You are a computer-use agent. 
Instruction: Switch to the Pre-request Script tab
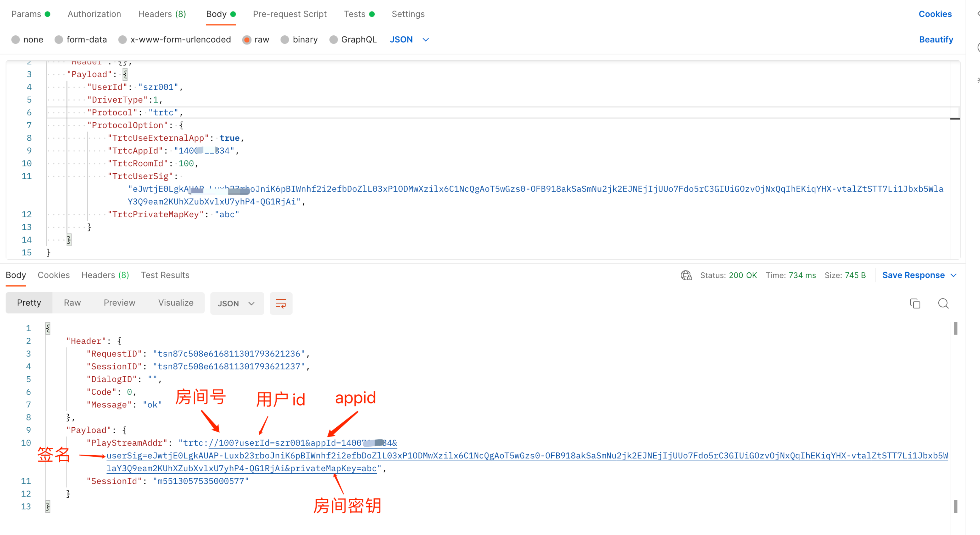point(290,14)
